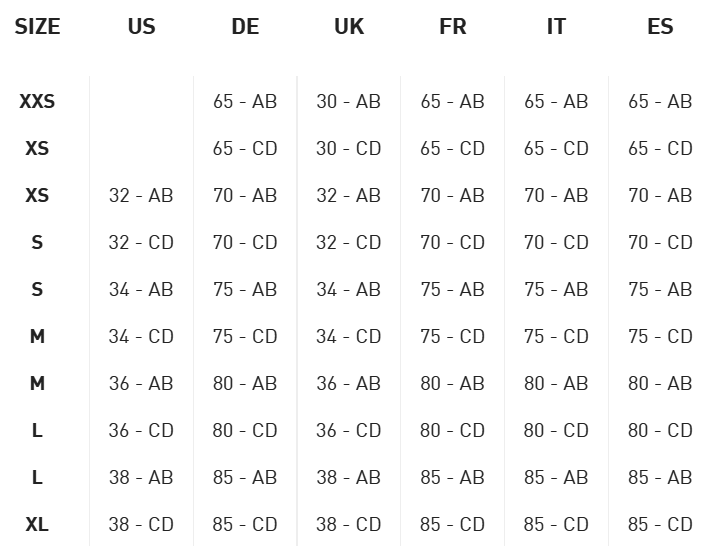Select the UK 36 - AB cell
Viewport: 727px width, 553px height.
[349, 383]
